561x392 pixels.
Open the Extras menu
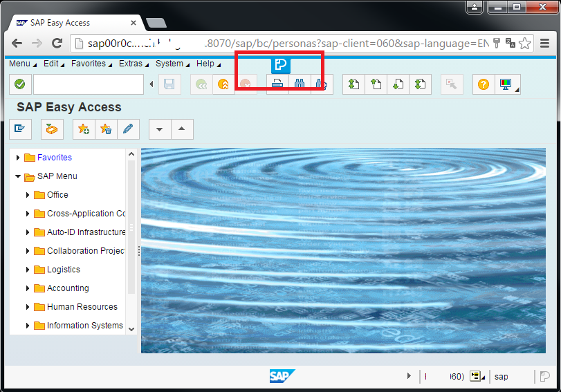click(x=134, y=64)
